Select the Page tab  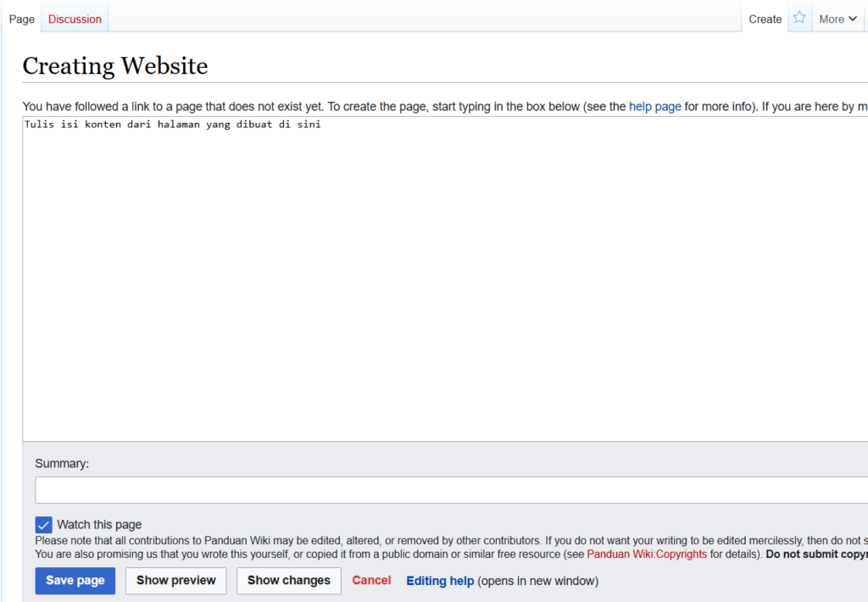[x=21, y=18]
